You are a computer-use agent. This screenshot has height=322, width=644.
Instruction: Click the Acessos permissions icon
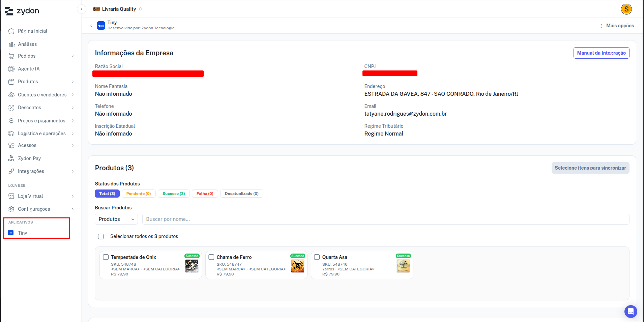tap(11, 145)
